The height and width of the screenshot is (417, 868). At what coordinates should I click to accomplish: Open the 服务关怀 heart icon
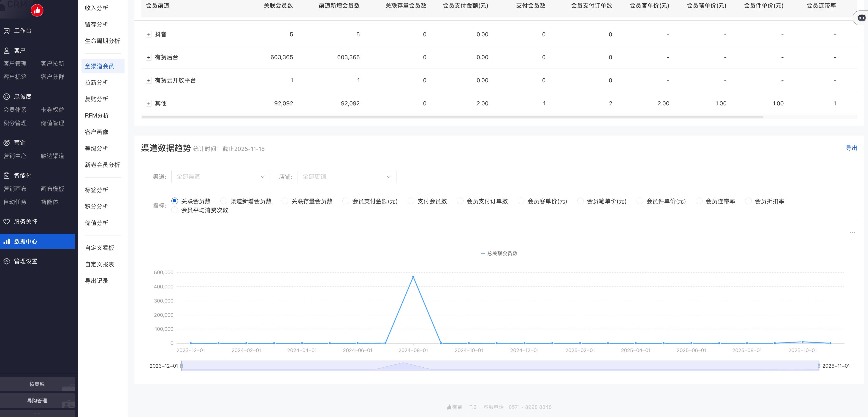tap(7, 222)
